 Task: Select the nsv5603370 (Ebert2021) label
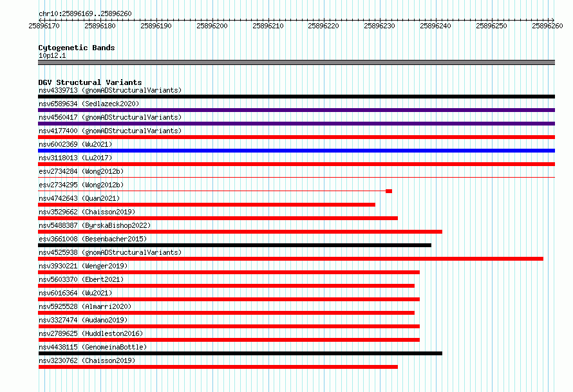point(81,279)
